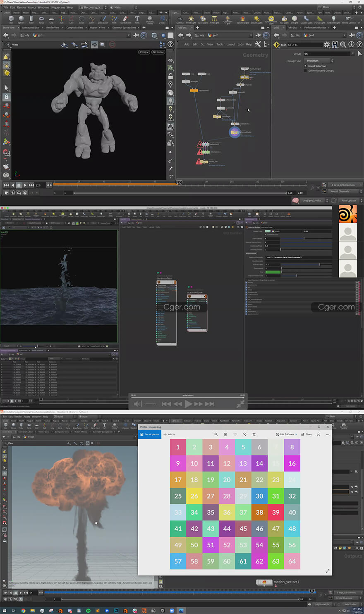
Task: Select the Draw Curve shelf tool in top window
Action: [x=103, y=19]
